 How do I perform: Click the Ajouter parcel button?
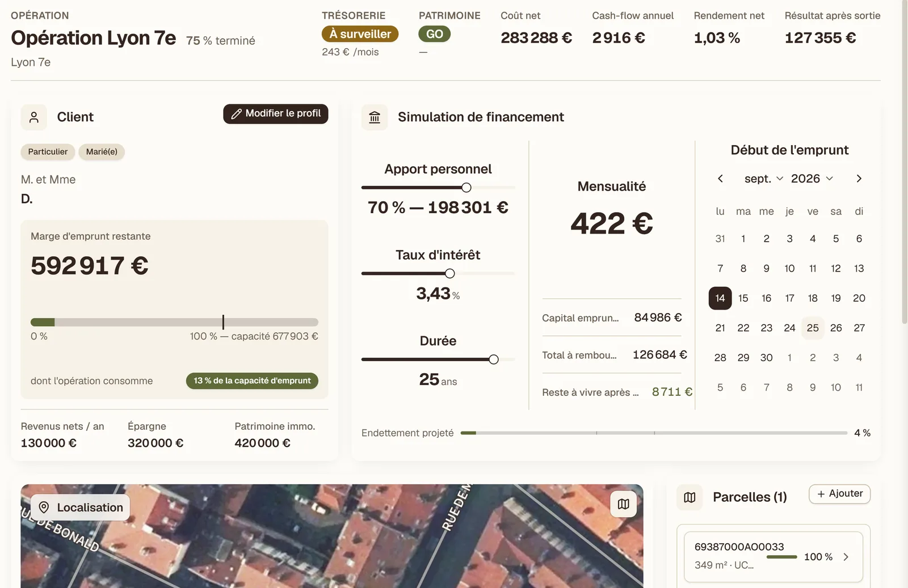point(839,494)
